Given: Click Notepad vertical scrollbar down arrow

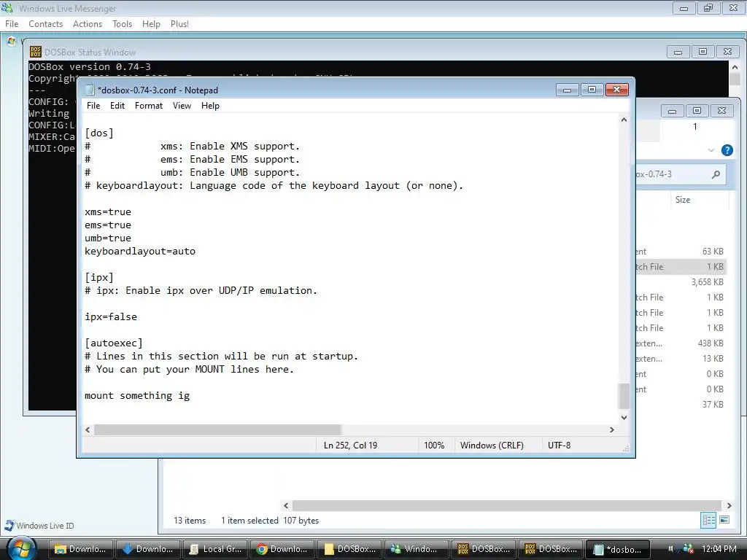Looking at the screenshot, I should 624,418.
